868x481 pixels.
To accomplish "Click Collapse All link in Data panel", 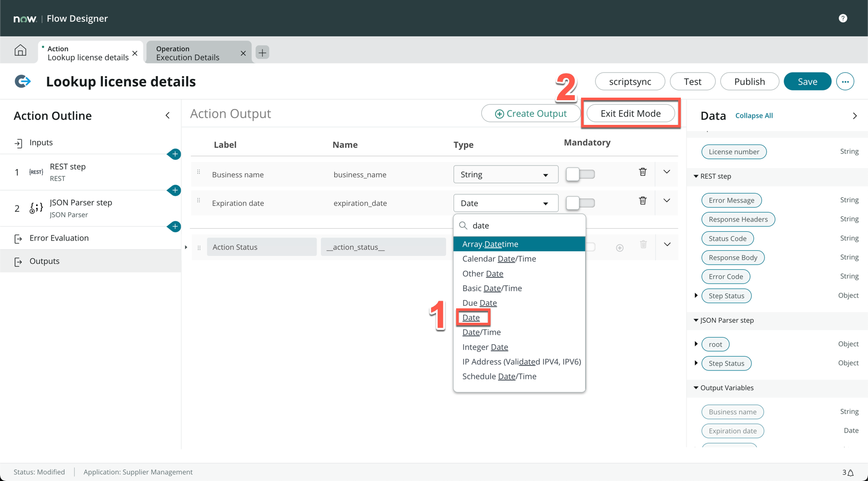I will pos(754,116).
